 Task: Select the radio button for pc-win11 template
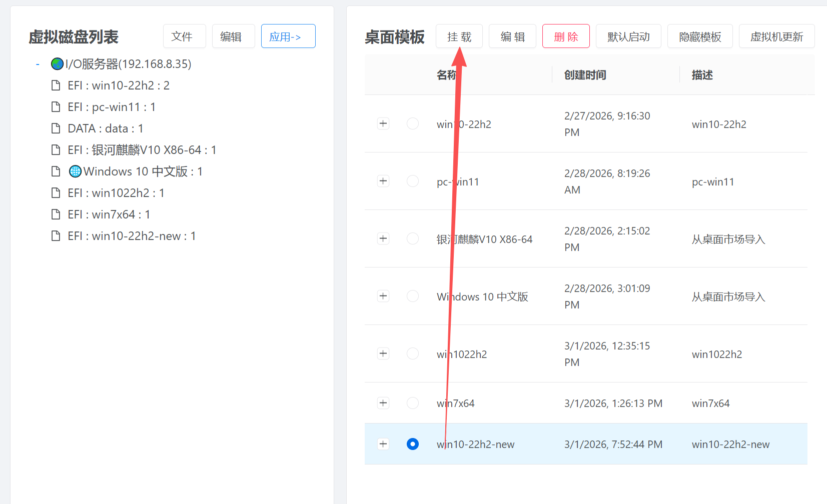pos(413,181)
